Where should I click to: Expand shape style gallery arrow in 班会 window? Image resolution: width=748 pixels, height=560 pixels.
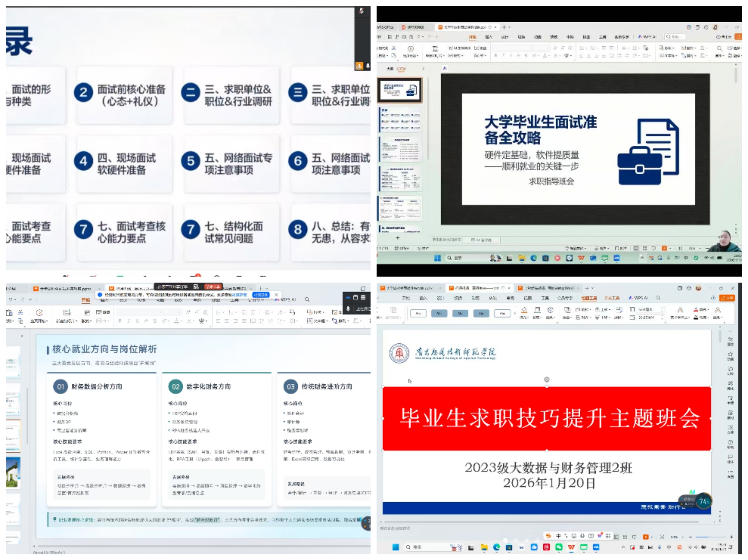coord(515,313)
